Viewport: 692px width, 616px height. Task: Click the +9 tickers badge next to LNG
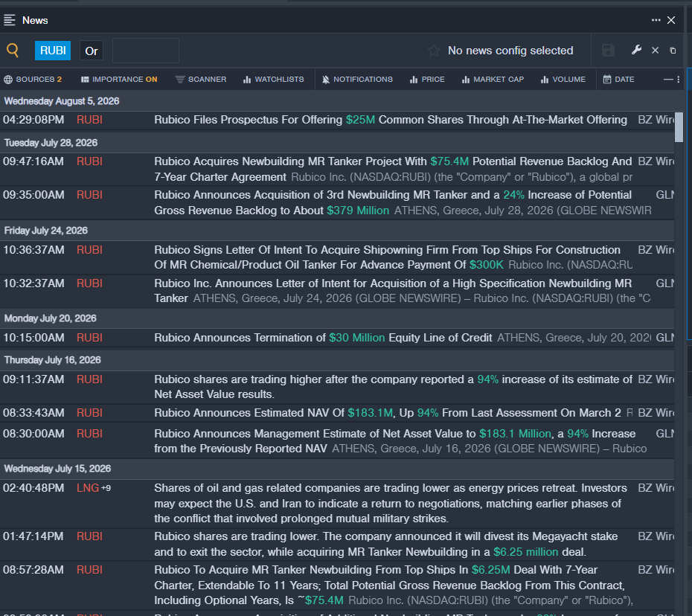(x=106, y=488)
